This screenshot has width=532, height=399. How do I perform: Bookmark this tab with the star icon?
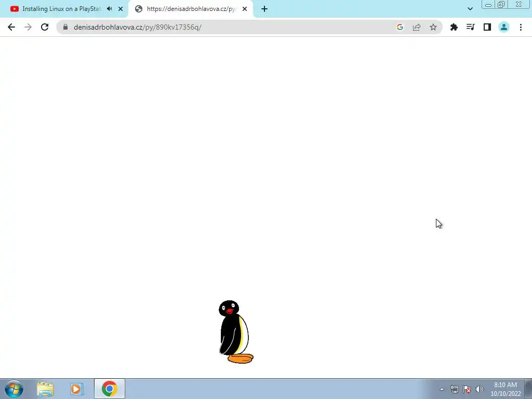point(433,27)
